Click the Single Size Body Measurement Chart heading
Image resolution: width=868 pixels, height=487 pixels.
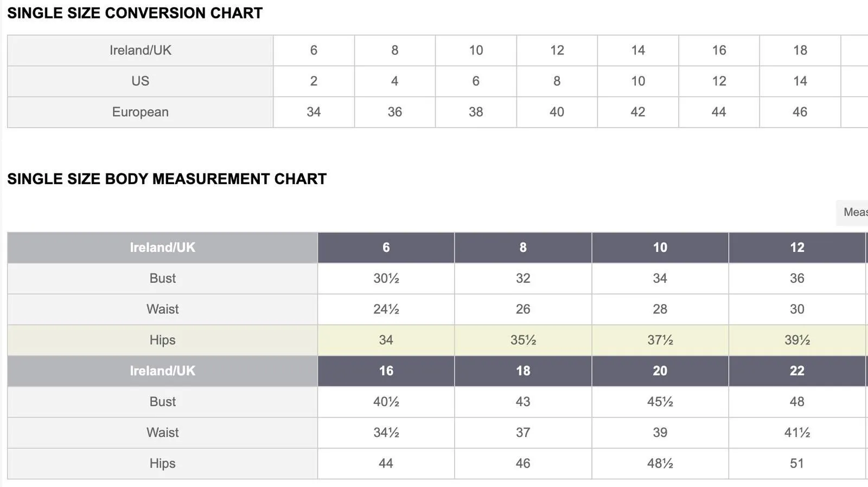[167, 179]
